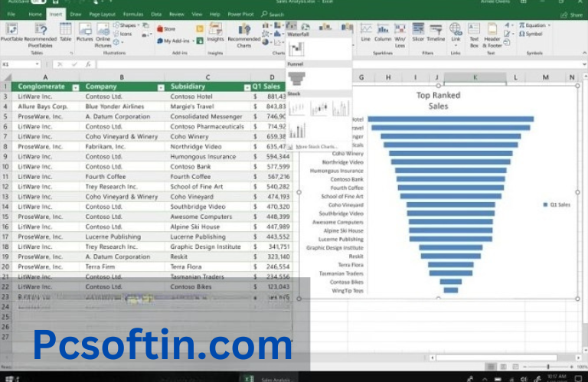The width and height of the screenshot is (588, 382).
Task: Choose the Waterfall chart thumbnail
Action: point(296,49)
